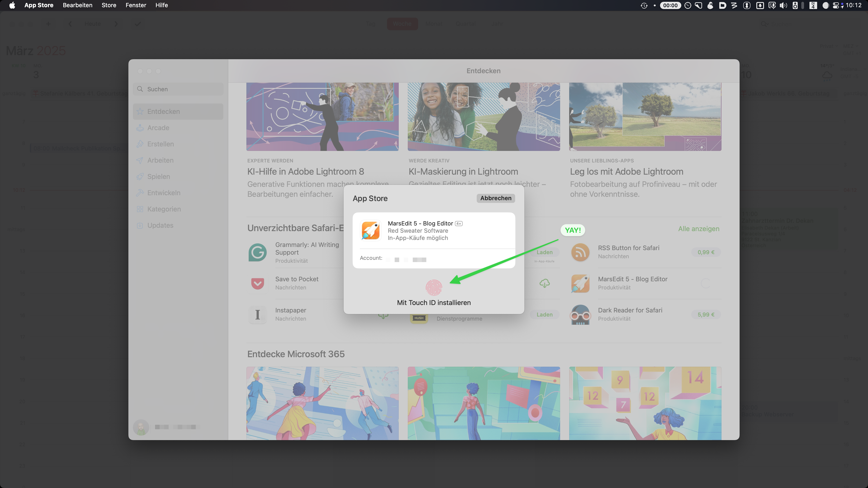868x488 pixels.
Task: Click Abbrechen in the install dialog
Action: pos(496,198)
